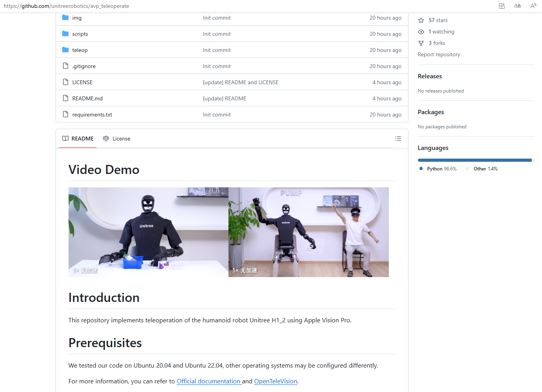Open the robot and operator demo image

pos(308,232)
